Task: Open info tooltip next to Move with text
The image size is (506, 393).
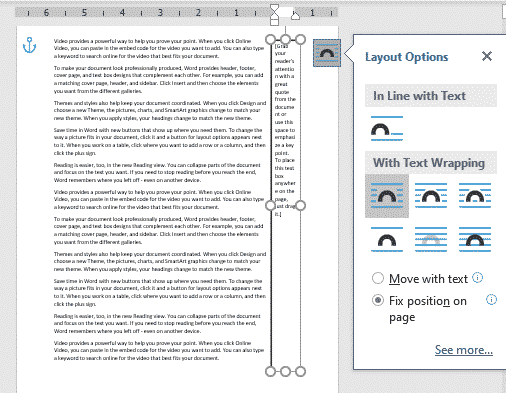Action: click(x=478, y=277)
